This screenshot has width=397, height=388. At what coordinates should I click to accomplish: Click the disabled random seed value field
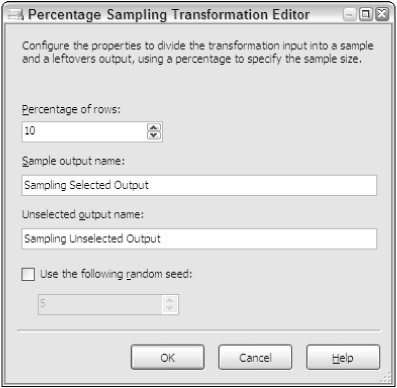pos(100,304)
